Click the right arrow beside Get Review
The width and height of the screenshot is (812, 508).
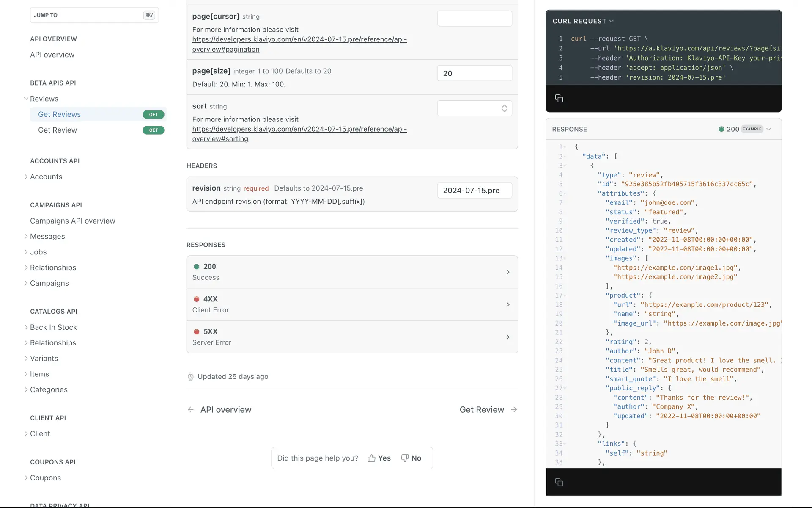pyautogui.click(x=514, y=409)
